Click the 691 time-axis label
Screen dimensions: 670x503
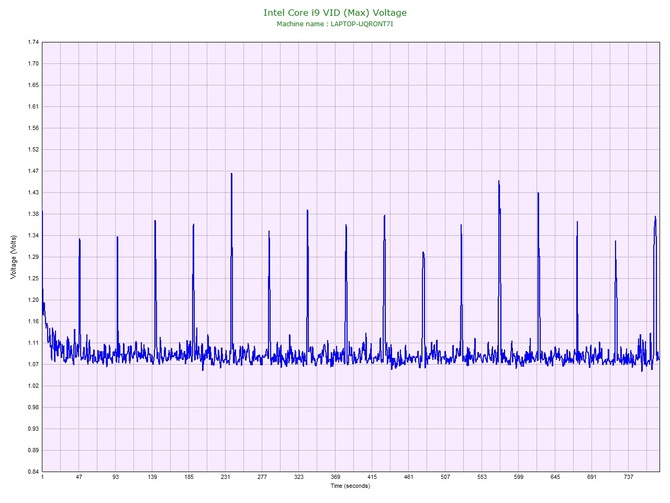tap(592, 477)
